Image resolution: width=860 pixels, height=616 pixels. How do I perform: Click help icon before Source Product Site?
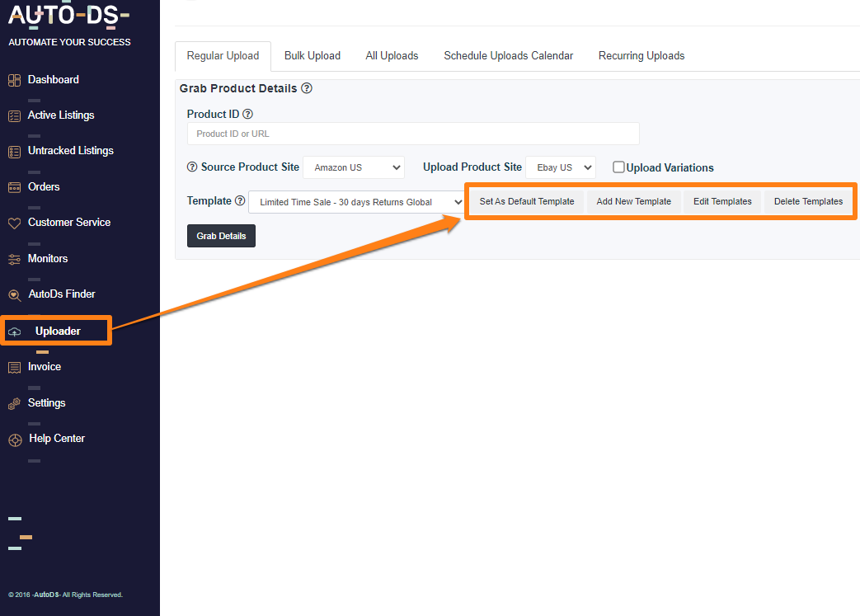pyautogui.click(x=192, y=167)
